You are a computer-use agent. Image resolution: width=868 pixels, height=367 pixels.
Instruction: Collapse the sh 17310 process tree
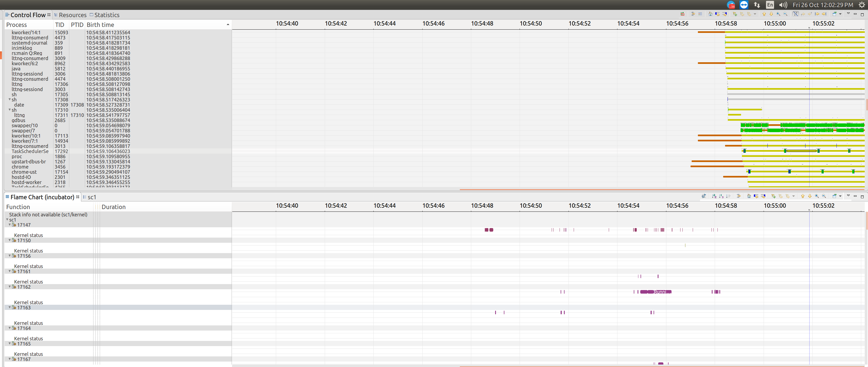click(x=10, y=110)
